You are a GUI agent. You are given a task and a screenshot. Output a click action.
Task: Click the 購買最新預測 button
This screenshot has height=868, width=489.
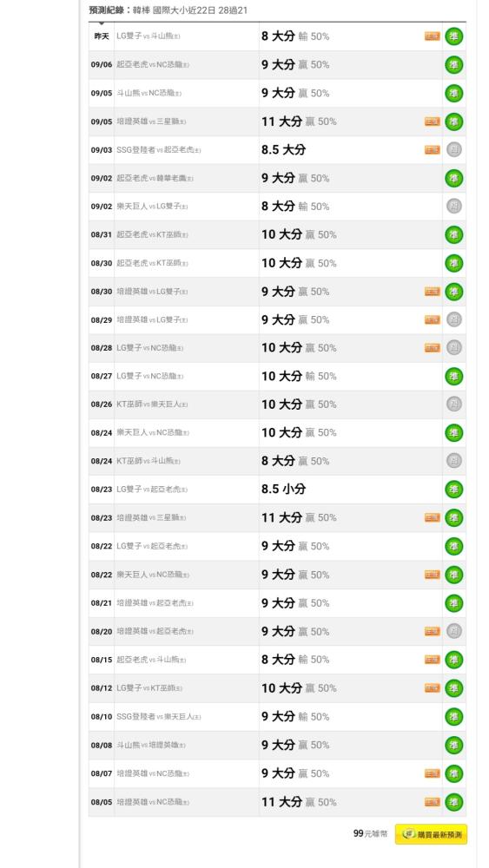(431, 834)
